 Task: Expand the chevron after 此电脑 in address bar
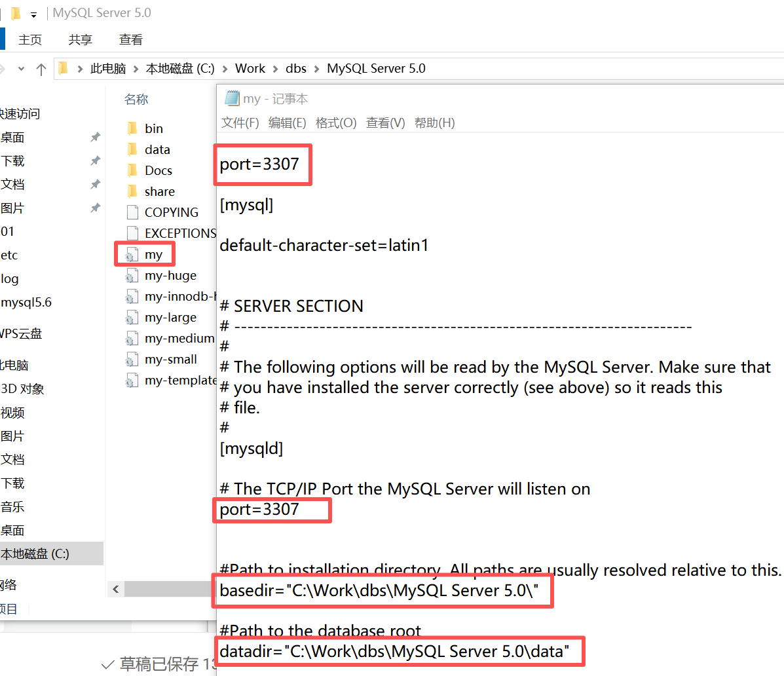tap(136, 69)
